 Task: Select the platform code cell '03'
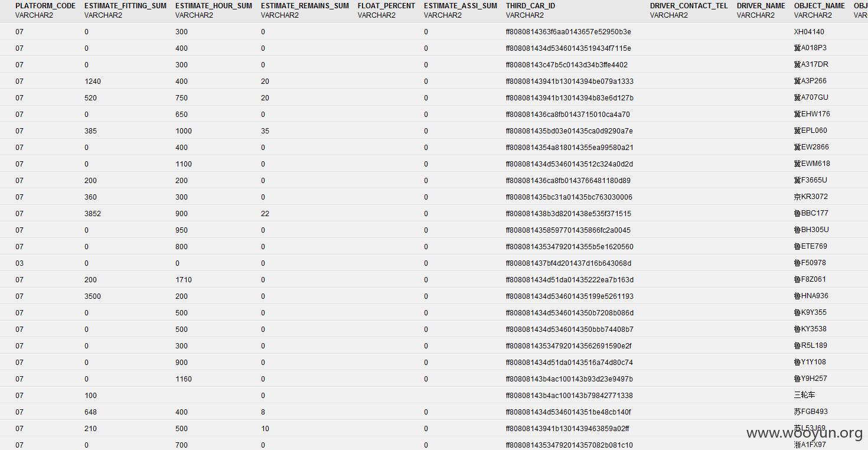click(19, 263)
